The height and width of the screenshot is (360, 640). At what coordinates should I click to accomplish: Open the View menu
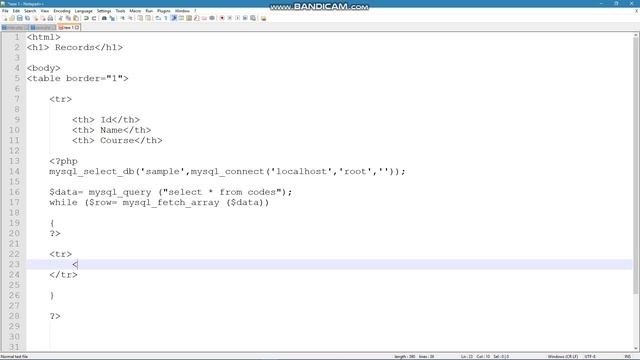click(x=45, y=11)
